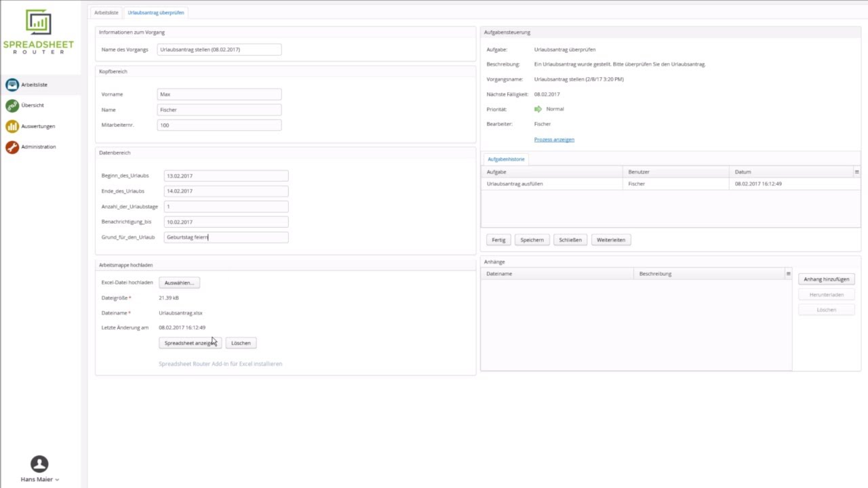Screen dimensions: 868x488
Task: Select the Aufgabenhistorie tab
Action: coord(506,159)
